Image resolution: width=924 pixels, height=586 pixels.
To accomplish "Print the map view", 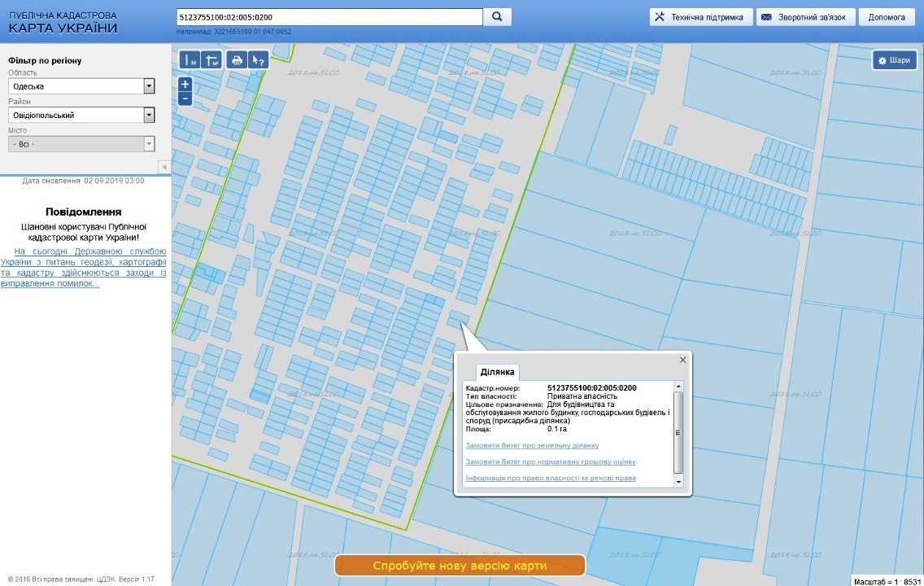I will tap(237, 59).
